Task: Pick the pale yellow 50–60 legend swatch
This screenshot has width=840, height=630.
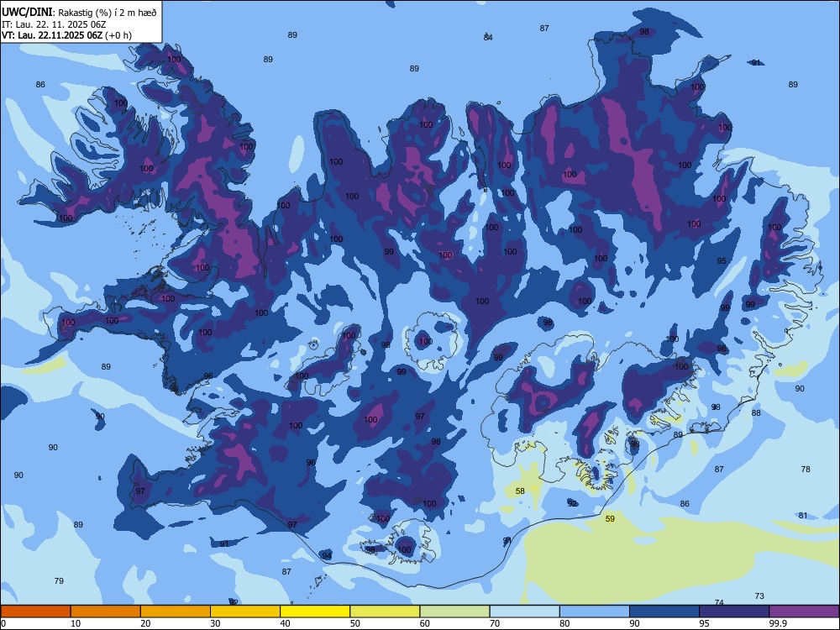Action: [x=385, y=612]
